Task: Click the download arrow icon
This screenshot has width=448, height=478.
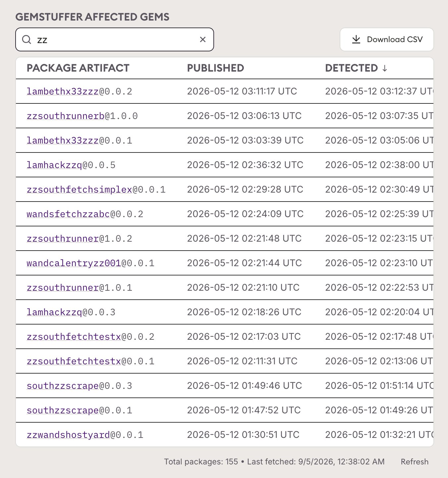Action: click(356, 39)
